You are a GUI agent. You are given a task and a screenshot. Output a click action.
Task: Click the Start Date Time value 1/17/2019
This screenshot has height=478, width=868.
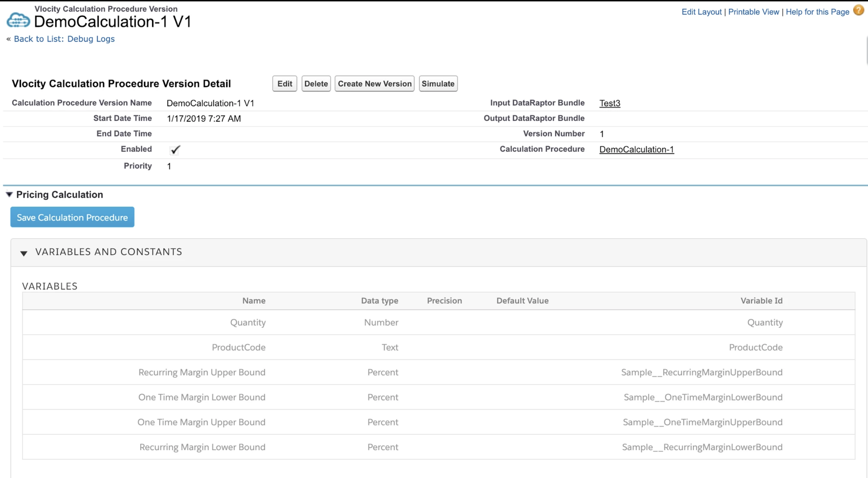tap(204, 118)
